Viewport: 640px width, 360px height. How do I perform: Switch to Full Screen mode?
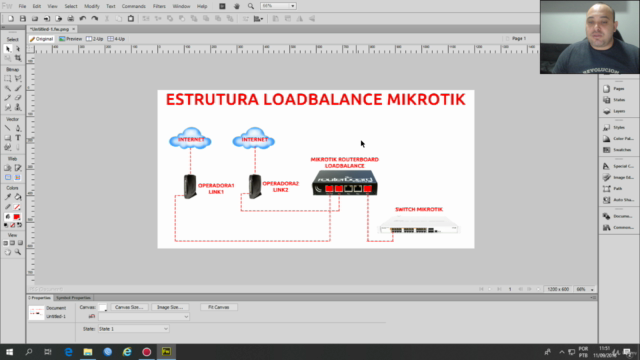click(x=20, y=243)
